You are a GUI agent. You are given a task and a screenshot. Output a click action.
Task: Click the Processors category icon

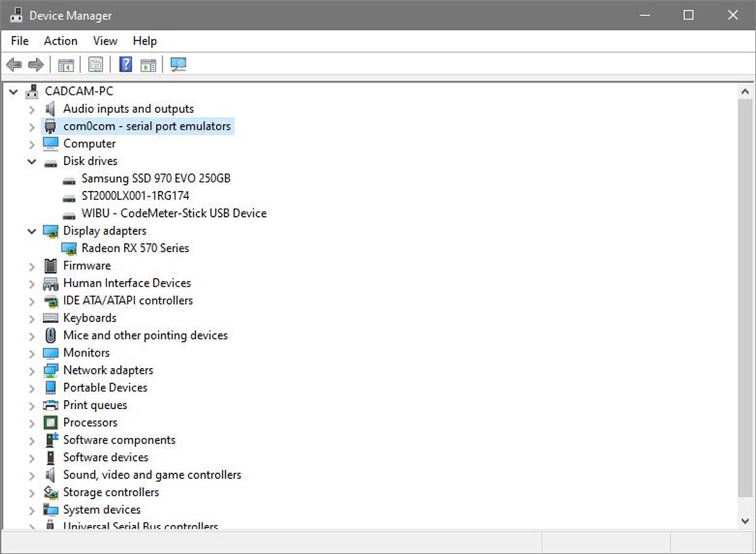click(x=50, y=422)
